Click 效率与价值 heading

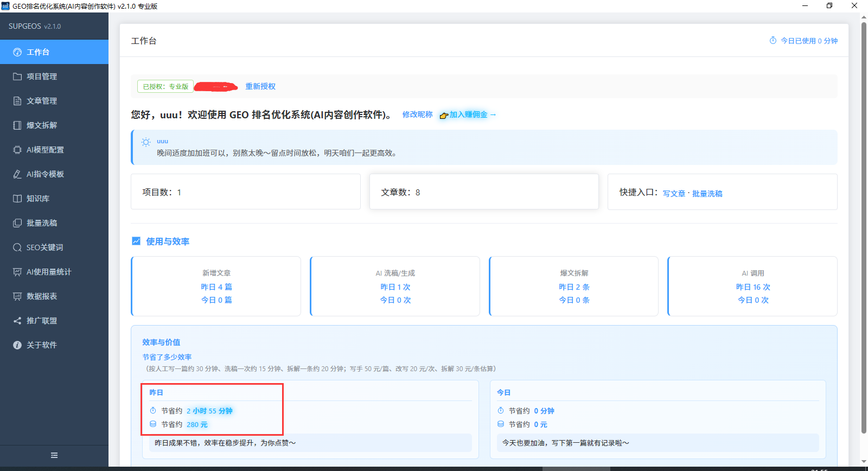click(161, 342)
